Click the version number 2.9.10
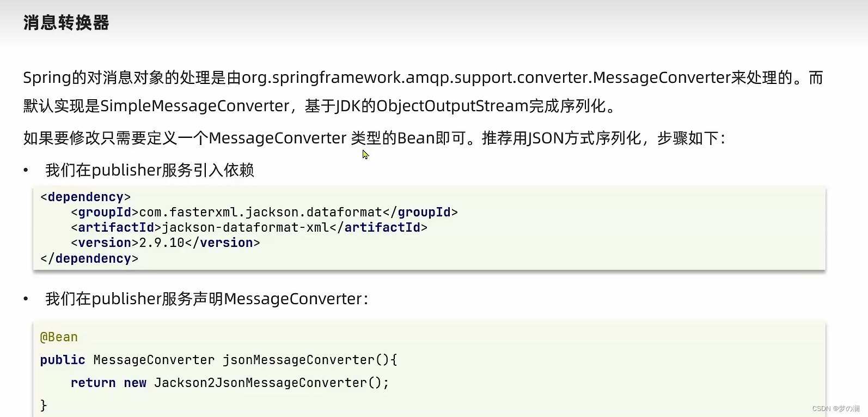Screen dimensions: 868x417 (x=162, y=243)
